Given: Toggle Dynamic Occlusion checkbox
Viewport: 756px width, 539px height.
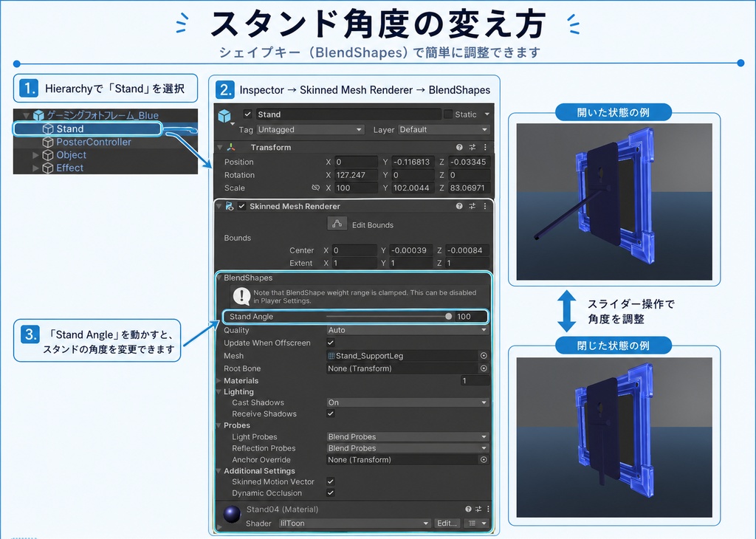Looking at the screenshot, I should pos(331,492).
